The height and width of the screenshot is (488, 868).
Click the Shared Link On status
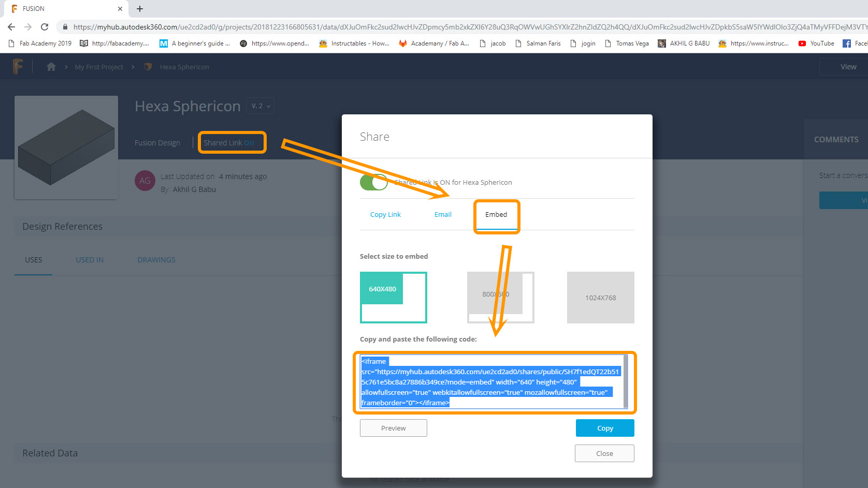[x=229, y=143]
